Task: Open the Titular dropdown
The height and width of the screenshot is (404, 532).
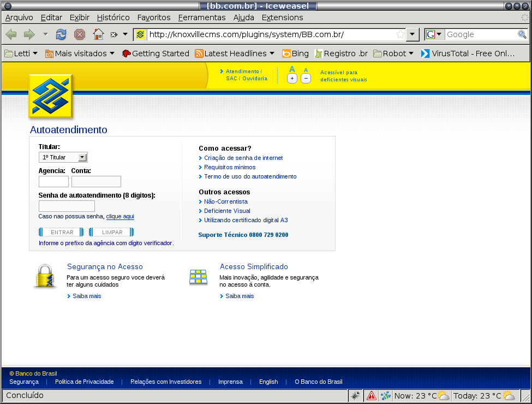Action: (x=63, y=157)
